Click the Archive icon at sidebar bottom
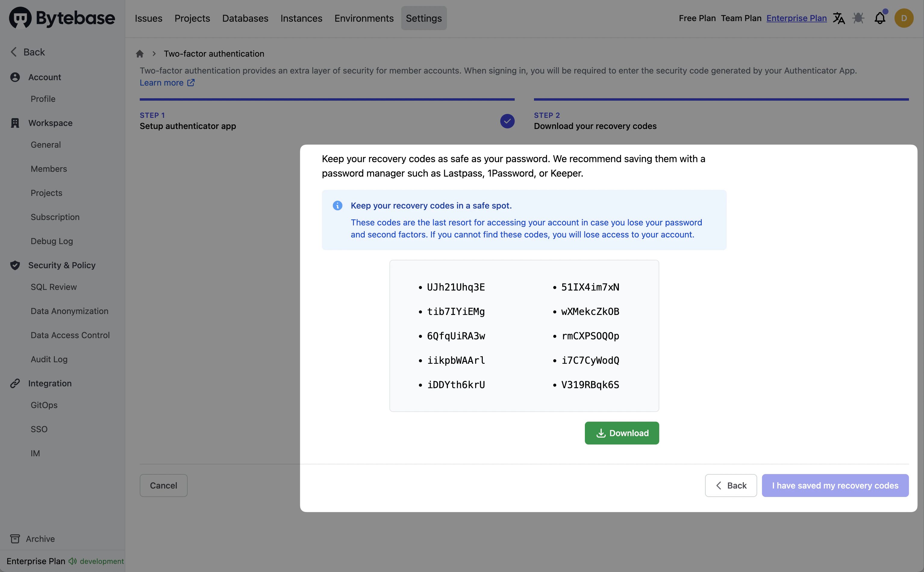924x572 pixels. [15, 538]
